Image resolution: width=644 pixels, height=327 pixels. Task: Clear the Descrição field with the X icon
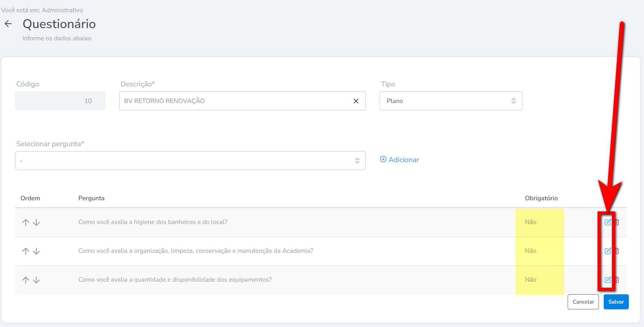click(356, 101)
